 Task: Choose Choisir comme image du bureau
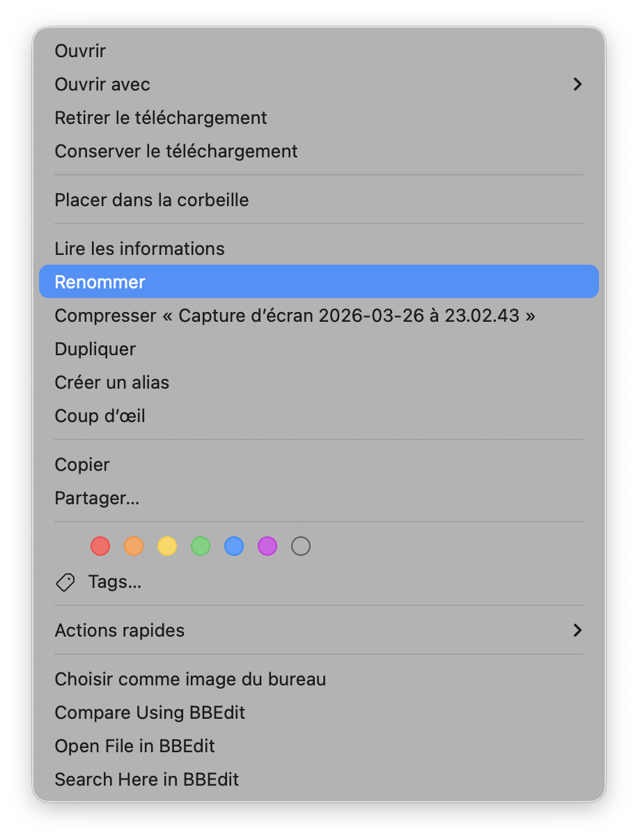tap(190, 679)
